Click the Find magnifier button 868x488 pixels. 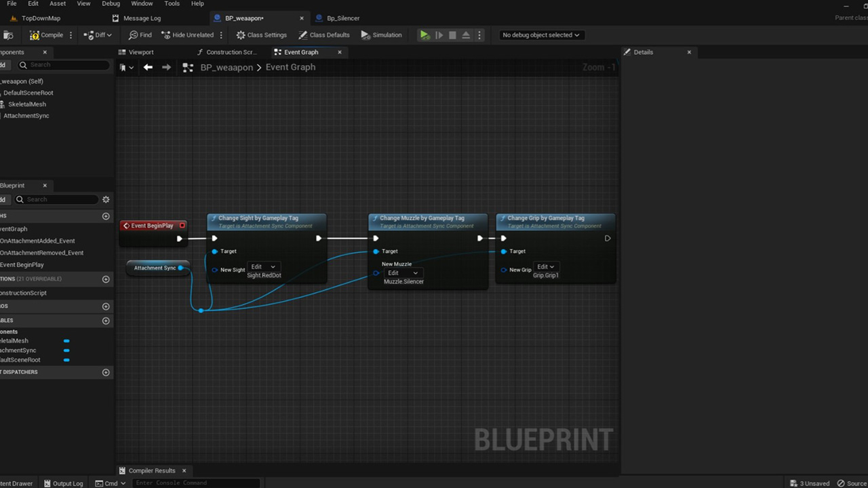(140, 35)
